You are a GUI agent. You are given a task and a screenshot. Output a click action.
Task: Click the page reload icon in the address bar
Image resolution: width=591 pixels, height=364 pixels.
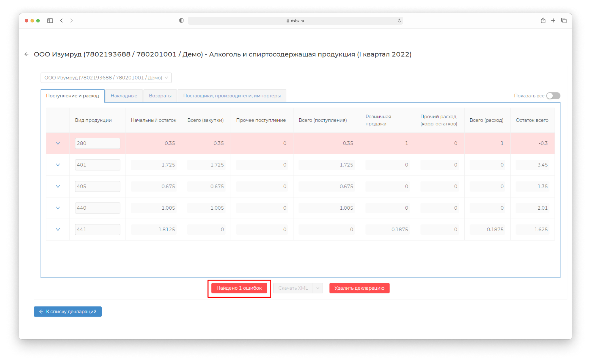(x=399, y=21)
